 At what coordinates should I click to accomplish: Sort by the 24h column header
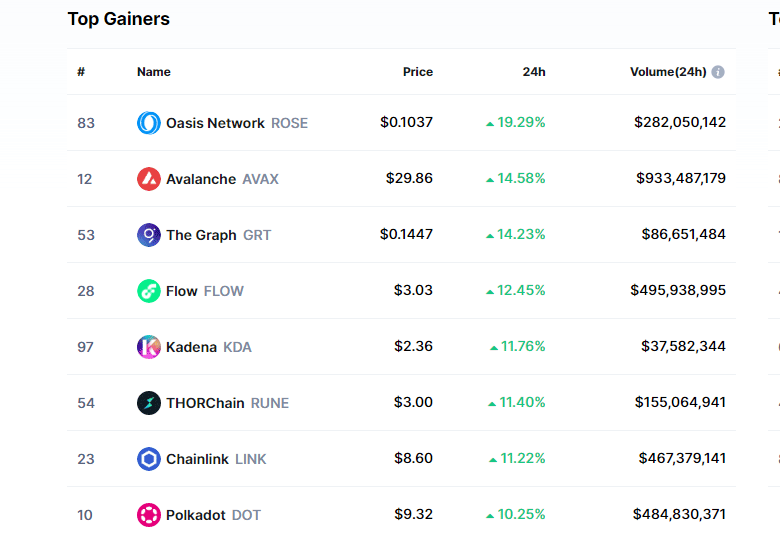(534, 72)
